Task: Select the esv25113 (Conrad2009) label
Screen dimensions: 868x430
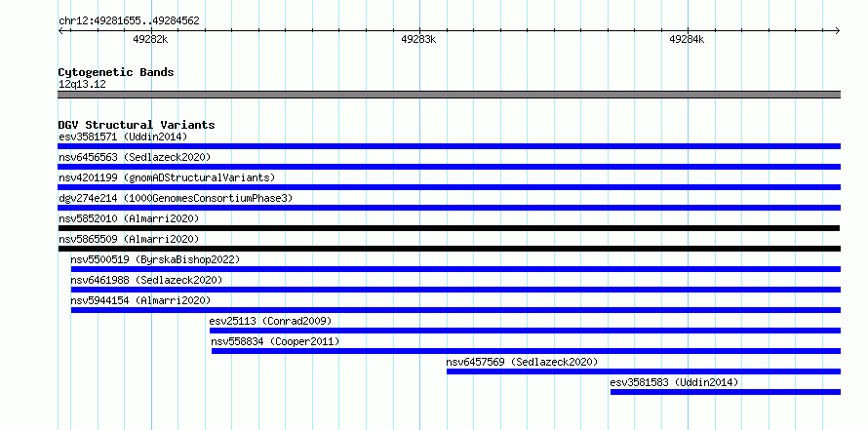Action: click(x=270, y=321)
